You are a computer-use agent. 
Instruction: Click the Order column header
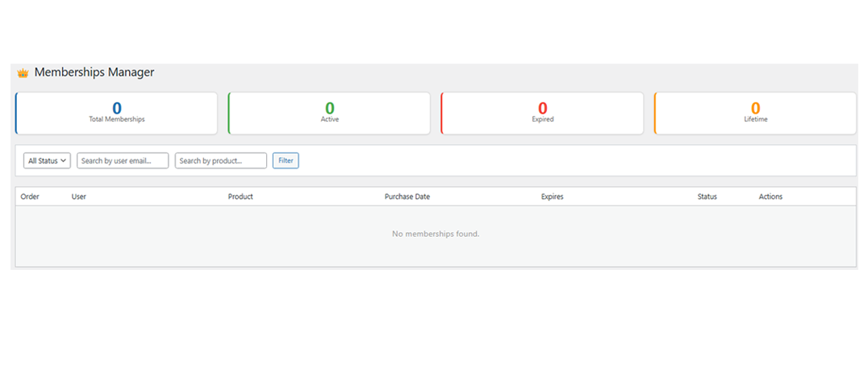point(30,197)
